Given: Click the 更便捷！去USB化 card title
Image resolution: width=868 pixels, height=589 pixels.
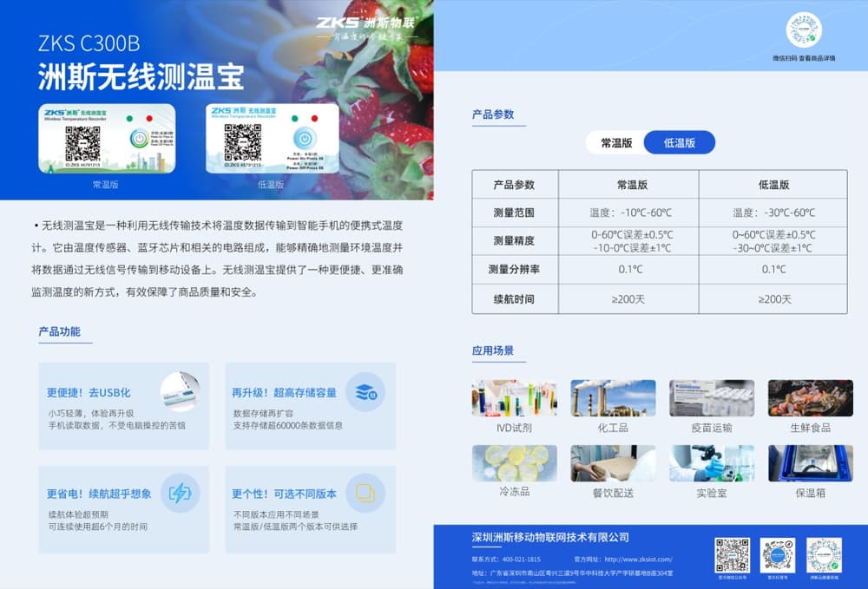Looking at the screenshot, I should click(89, 393).
